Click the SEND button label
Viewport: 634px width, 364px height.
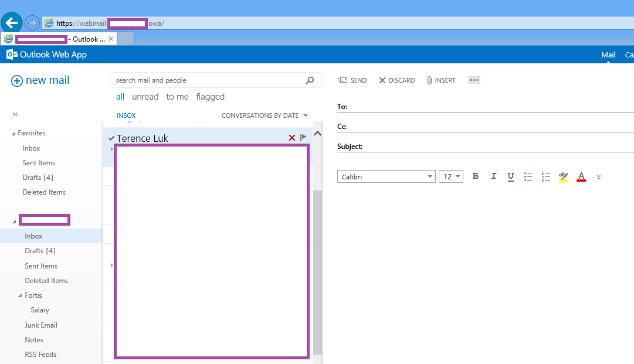click(359, 80)
